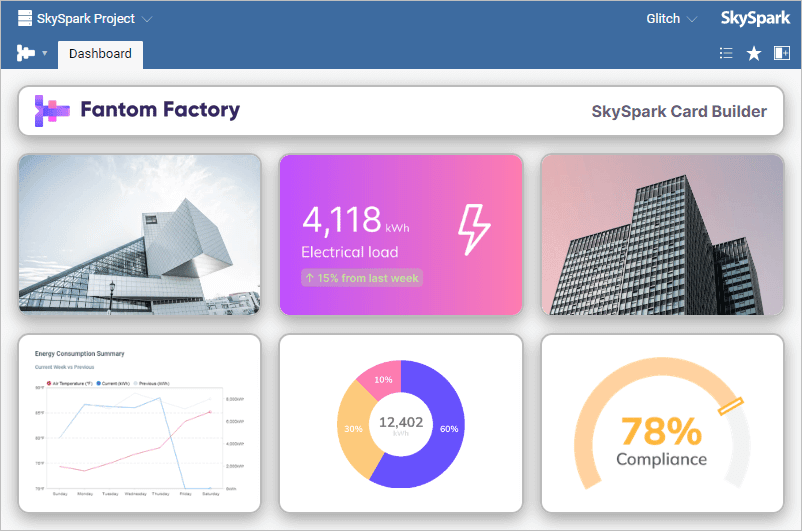This screenshot has height=531, width=802.
Task: Click the Saturday point on temperature line
Action: tap(210, 411)
